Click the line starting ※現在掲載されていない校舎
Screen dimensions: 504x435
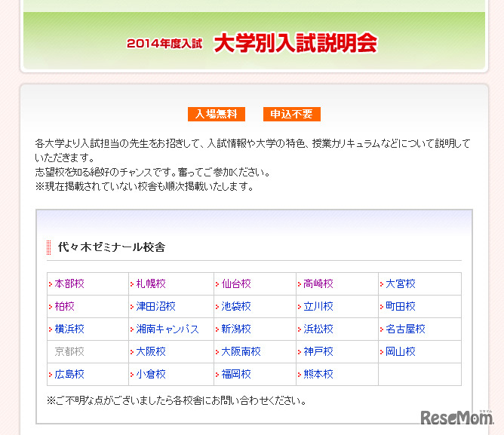144,186
